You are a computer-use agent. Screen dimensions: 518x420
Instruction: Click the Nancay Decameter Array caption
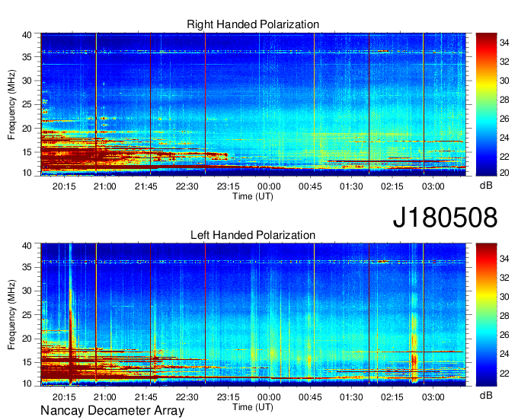tap(112, 411)
